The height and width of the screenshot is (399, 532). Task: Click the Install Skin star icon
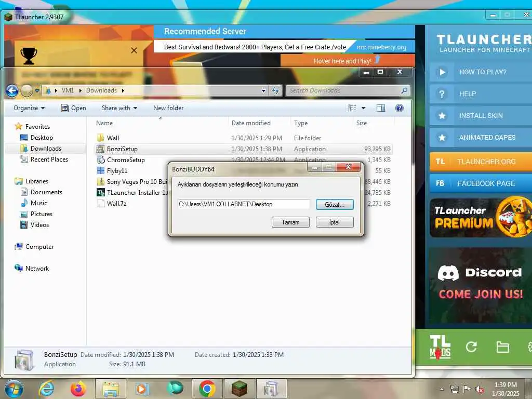pyautogui.click(x=442, y=116)
